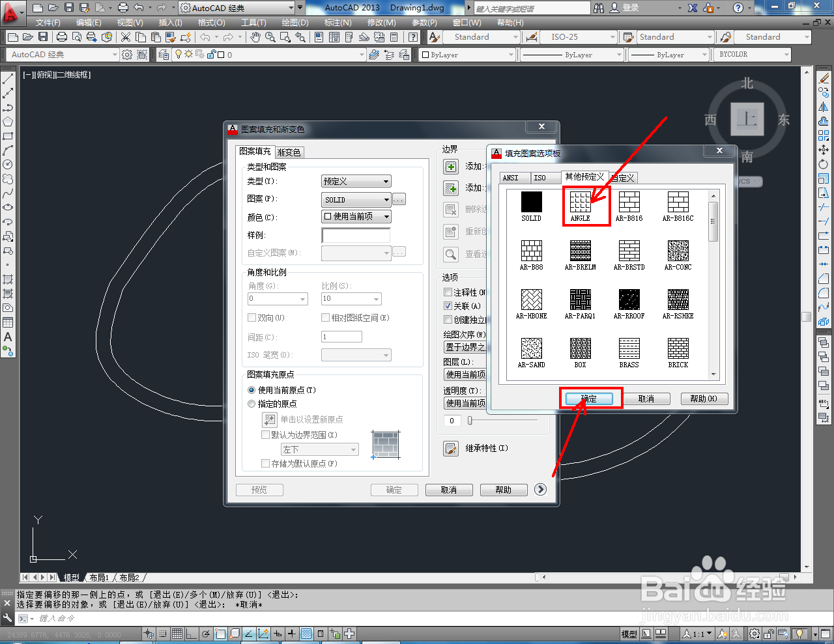Click the transparency value field showing 0
The image size is (834, 644).
coord(452,421)
